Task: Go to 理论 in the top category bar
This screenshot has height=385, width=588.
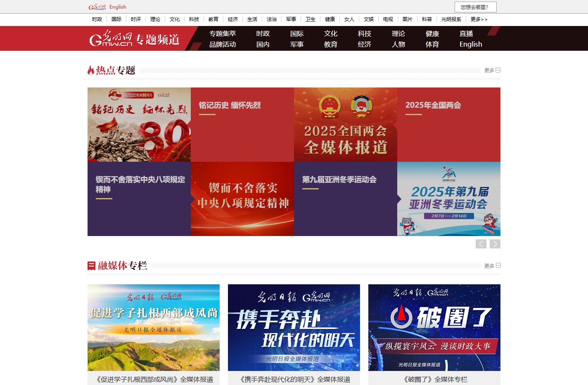Action: coord(155,19)
